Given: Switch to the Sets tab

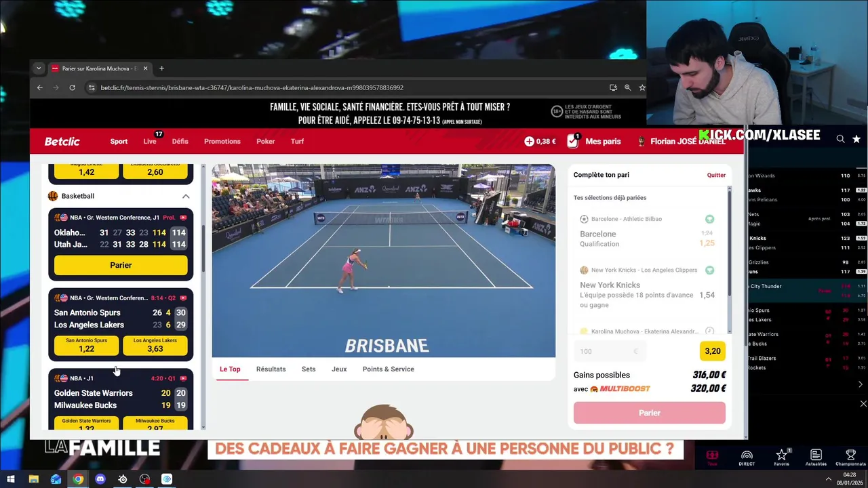Looking at the screenshot, I should pos(309,369).
